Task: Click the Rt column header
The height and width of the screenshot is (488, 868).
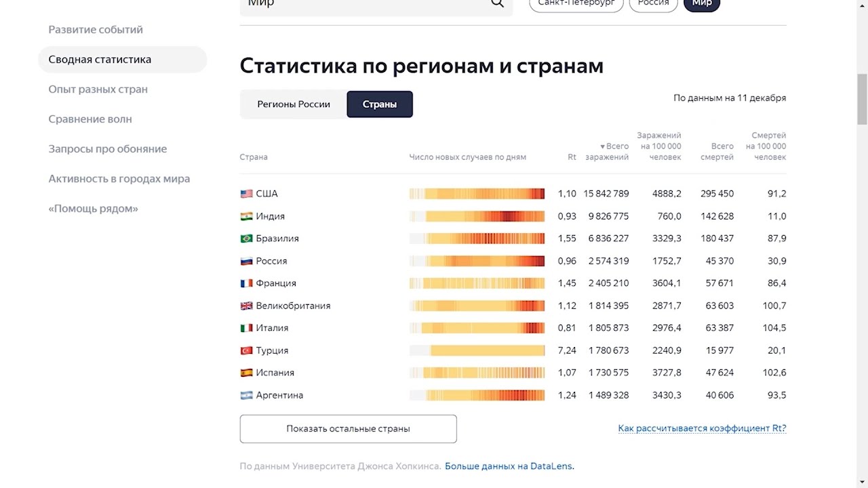Action: [x=572, y=157]
